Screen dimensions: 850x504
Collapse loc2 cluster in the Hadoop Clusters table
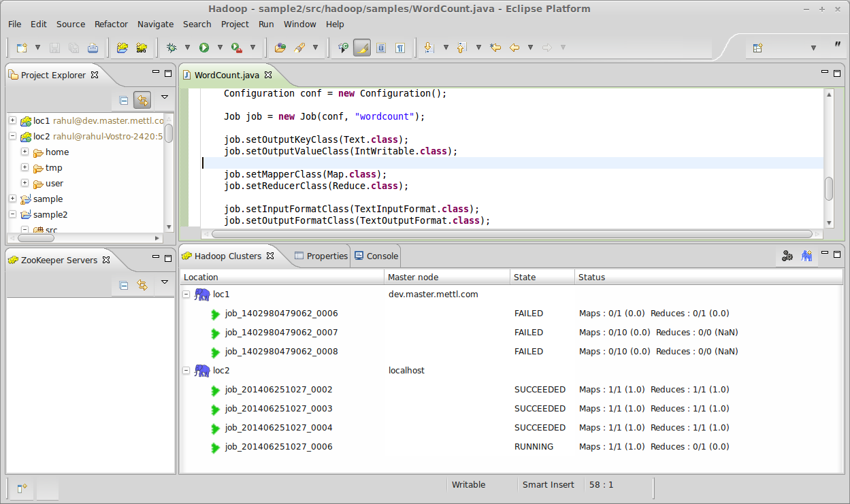(x=186, y=371)
